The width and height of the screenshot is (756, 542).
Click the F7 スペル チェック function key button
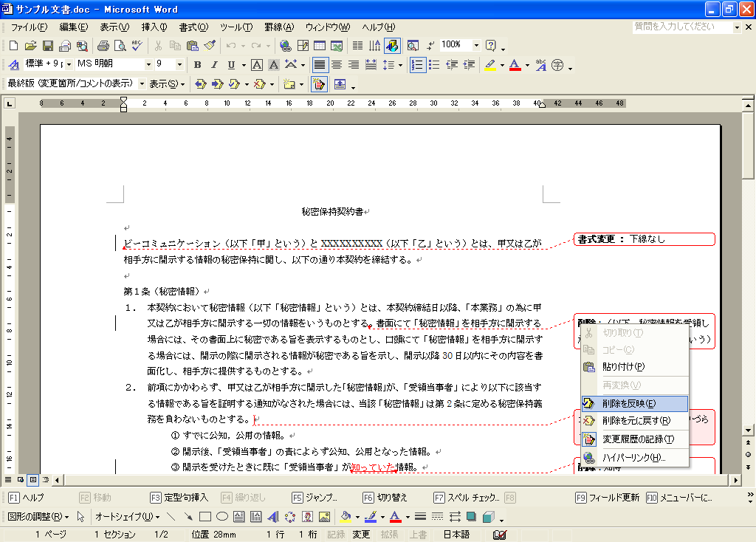[467, 498]
